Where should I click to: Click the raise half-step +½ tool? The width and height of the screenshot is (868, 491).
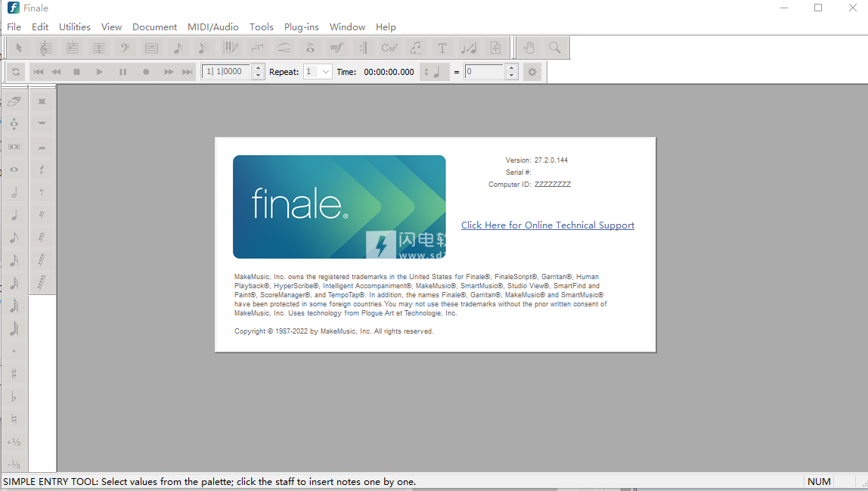tap(14, 443)
